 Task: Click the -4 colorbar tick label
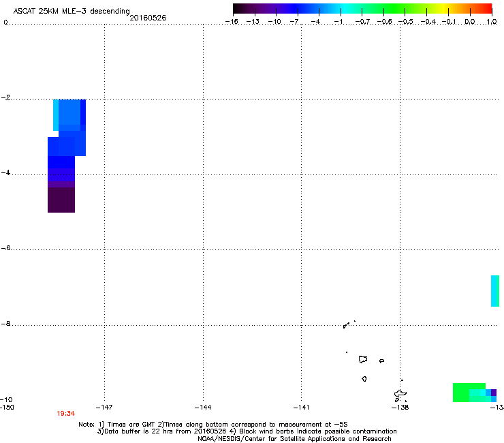315,22
